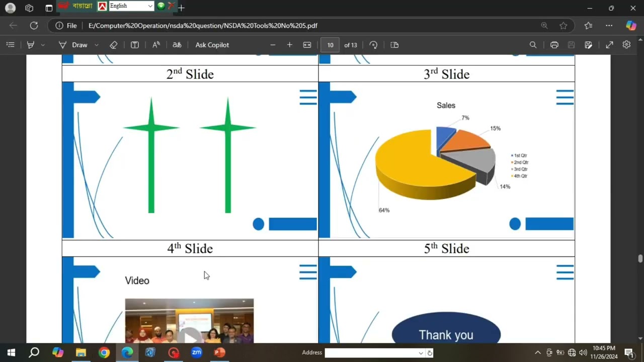Click the PDF vertical scrollbar thumb
Viewport: 644px width, 362px height.
[x=640, y=258]
